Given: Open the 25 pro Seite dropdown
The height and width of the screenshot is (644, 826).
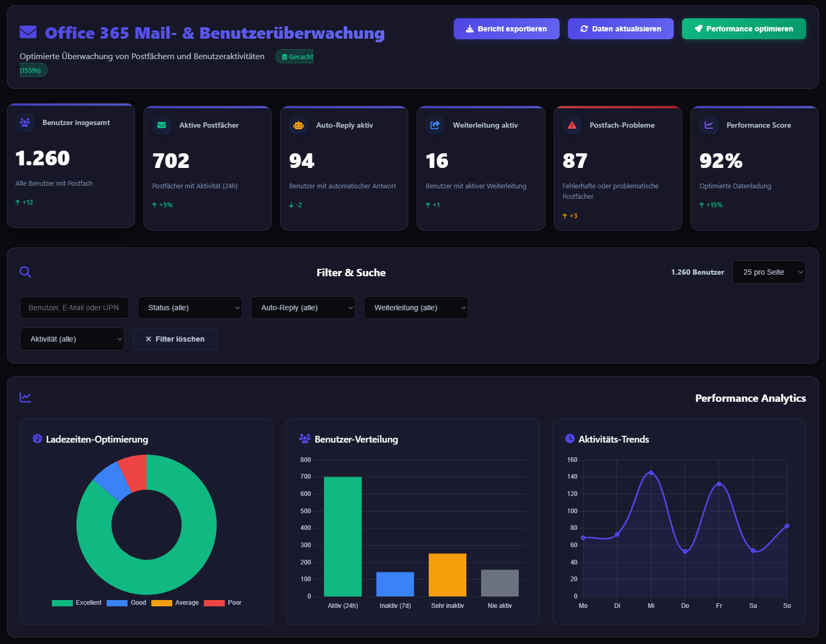Looking at the screenshot, I should point(768,272).
